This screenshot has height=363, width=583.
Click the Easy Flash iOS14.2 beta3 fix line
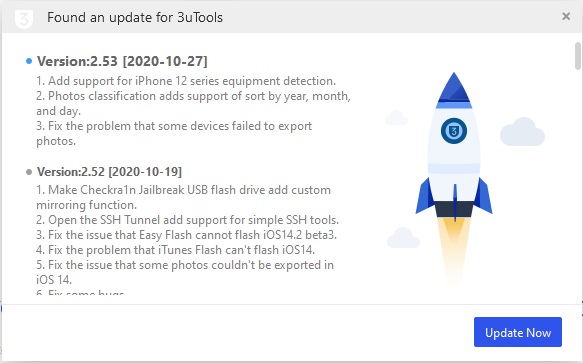click(x=186, y=235)
